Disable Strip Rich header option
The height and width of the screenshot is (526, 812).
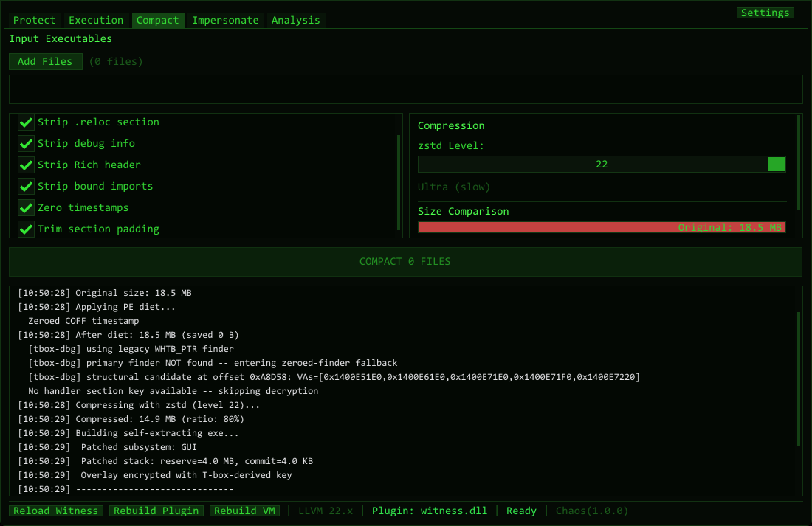(27, 165)
